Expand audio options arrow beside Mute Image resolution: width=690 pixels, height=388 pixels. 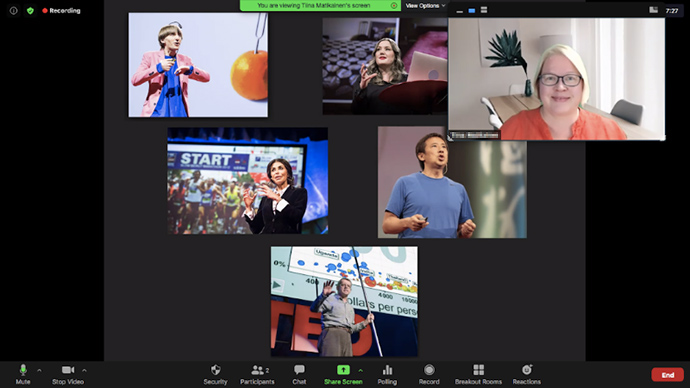[x=39, y=370]
